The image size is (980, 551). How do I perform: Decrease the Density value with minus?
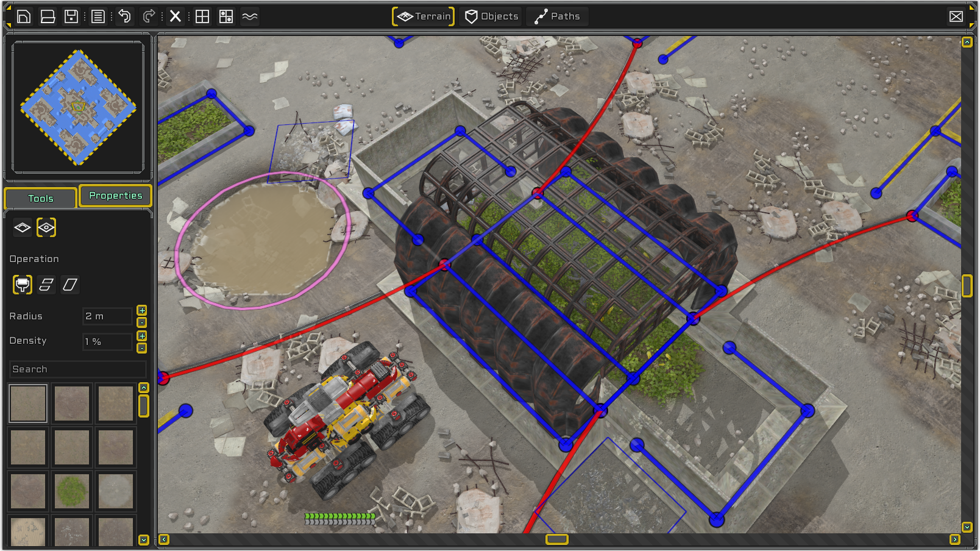click(x=142, y=348)
